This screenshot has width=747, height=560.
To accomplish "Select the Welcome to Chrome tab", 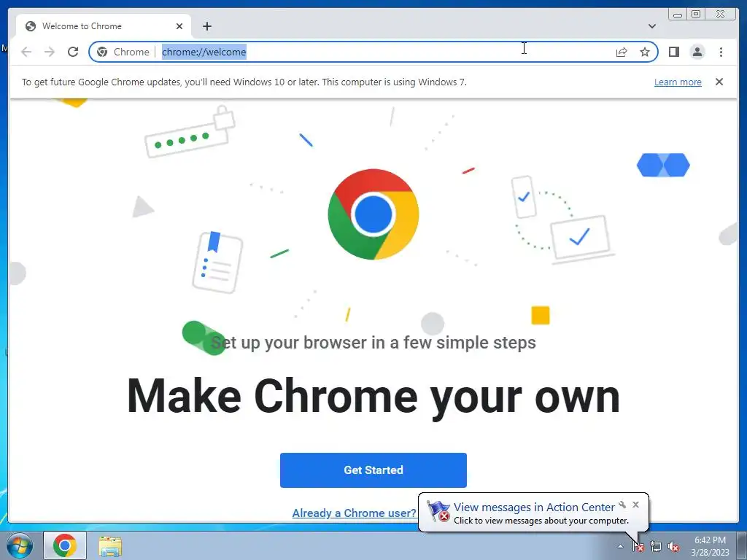I will coord(104,26).
